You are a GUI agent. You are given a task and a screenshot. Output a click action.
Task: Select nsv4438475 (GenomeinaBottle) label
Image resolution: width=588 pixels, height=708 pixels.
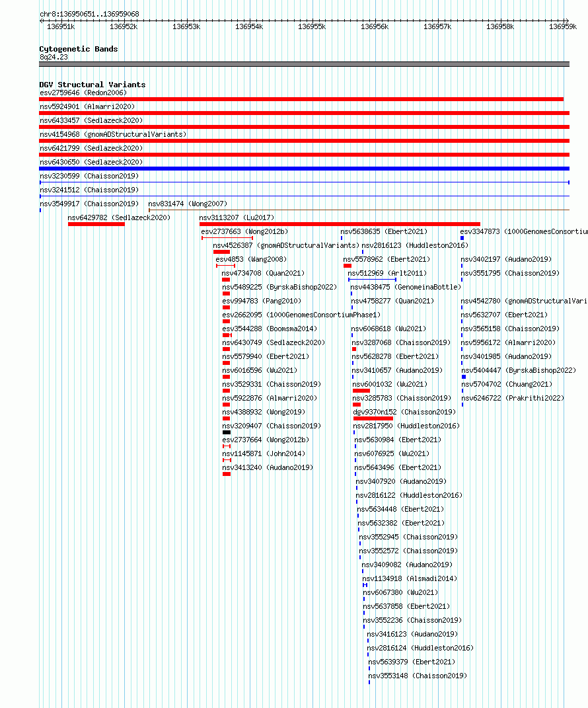[406, 287]
